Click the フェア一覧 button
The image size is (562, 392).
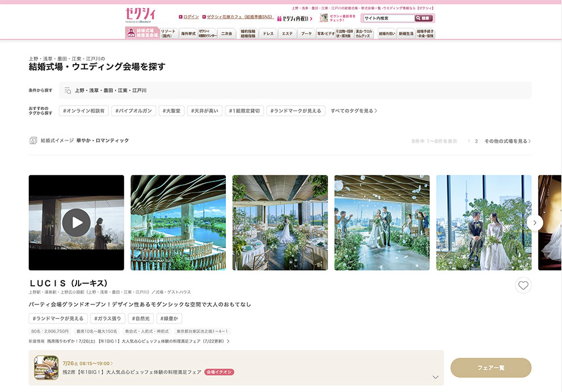[x=491, y=368]
